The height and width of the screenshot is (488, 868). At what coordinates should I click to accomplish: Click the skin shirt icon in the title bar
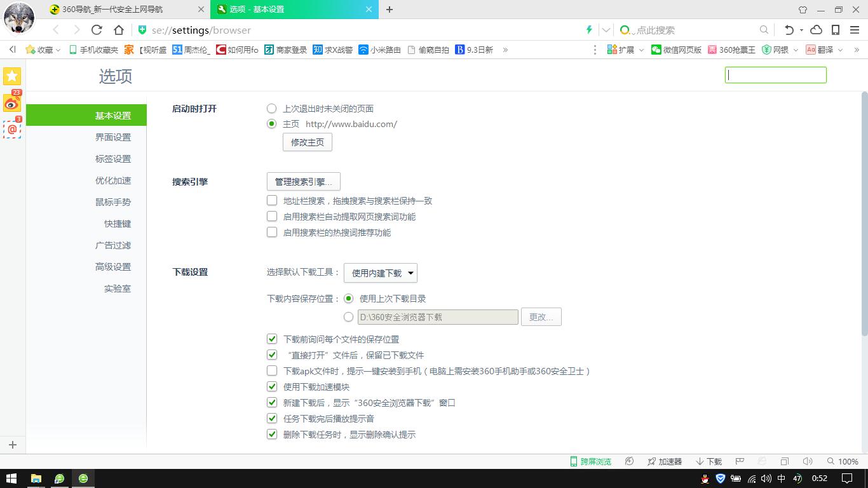803,10
